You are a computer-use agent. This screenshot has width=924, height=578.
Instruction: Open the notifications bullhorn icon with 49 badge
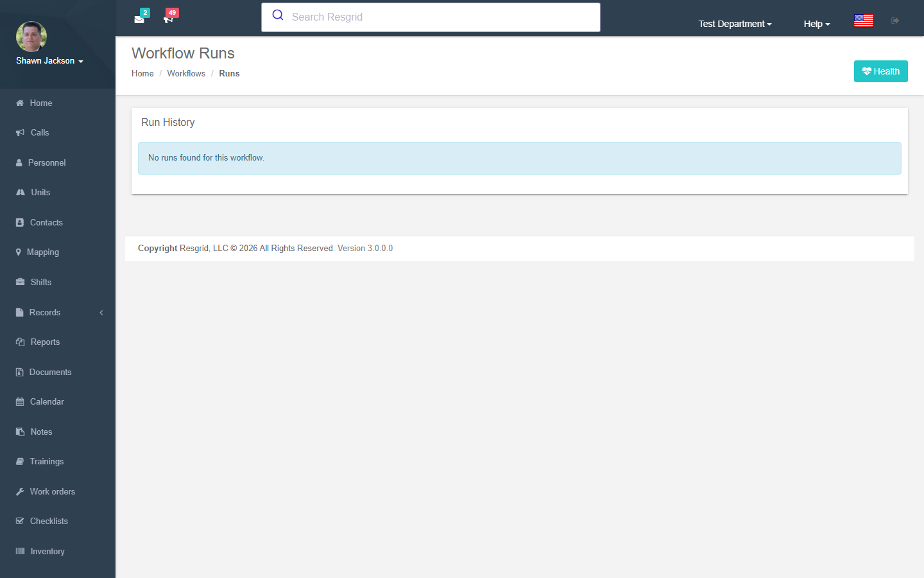(168, 19)
